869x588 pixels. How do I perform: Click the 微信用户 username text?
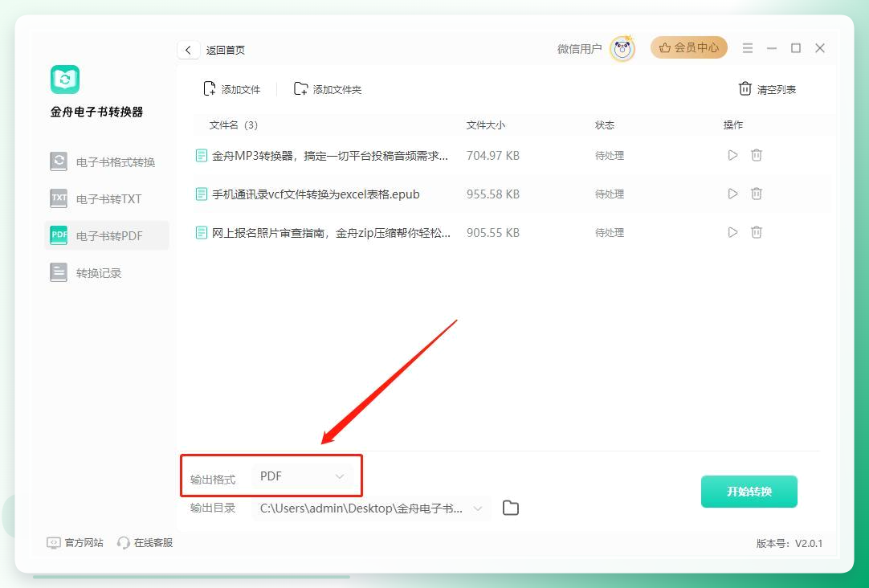(x=579, y=49)
